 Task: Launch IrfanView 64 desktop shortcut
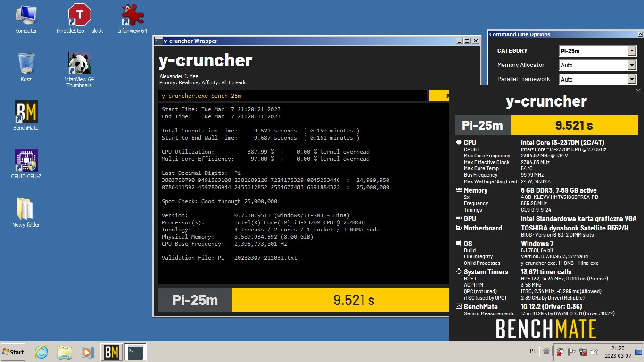132,19
